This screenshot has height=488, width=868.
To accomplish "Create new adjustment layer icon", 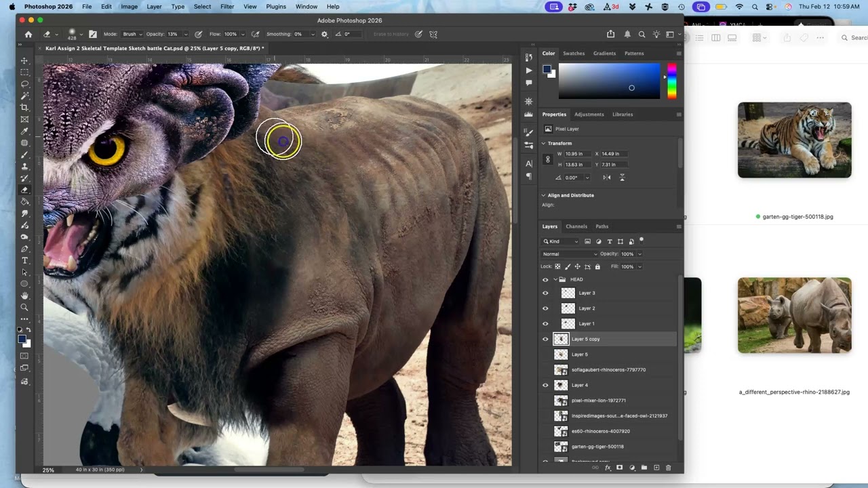I will (x=631, y=468).
